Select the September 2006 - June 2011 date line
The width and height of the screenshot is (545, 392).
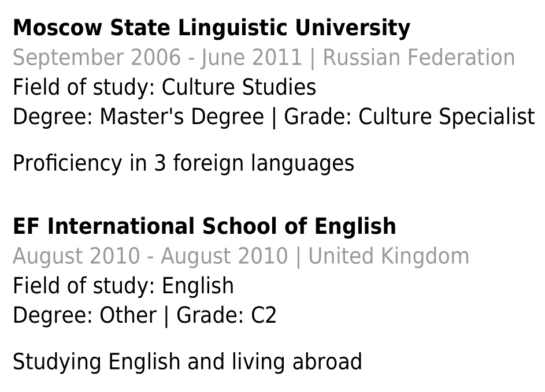pyautogui.click(x=157, y=58)
